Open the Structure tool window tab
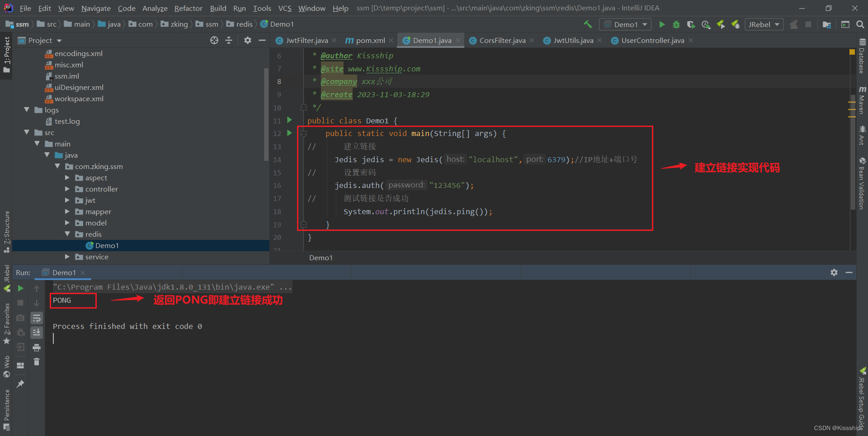Image resolution: width=868 pixels, height=436 pixels. (7, 231)
